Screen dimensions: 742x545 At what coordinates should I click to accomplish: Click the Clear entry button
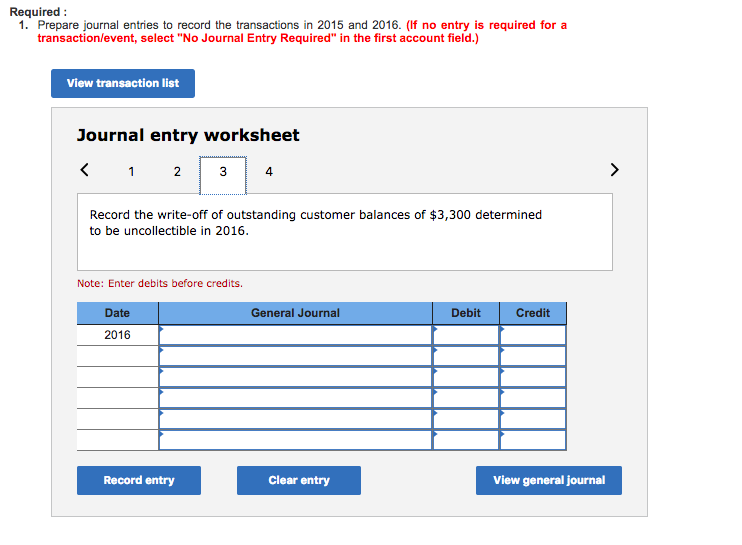(x=299, y=480)
